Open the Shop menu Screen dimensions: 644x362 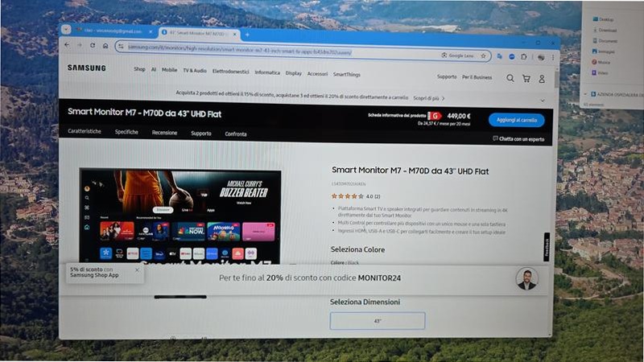coord(139,69)
